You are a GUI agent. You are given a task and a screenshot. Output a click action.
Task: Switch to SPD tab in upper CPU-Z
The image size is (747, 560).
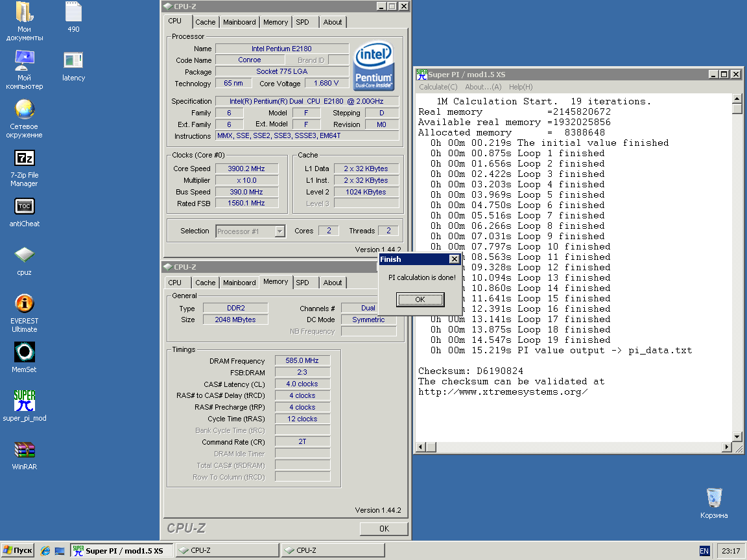(303, 22)
